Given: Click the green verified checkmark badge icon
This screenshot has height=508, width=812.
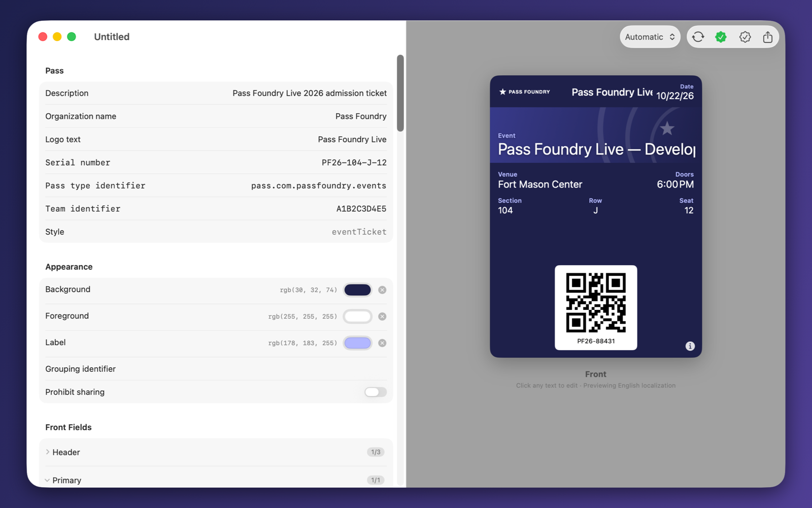Looking at the screenshot, I should [x=721, y=37].
